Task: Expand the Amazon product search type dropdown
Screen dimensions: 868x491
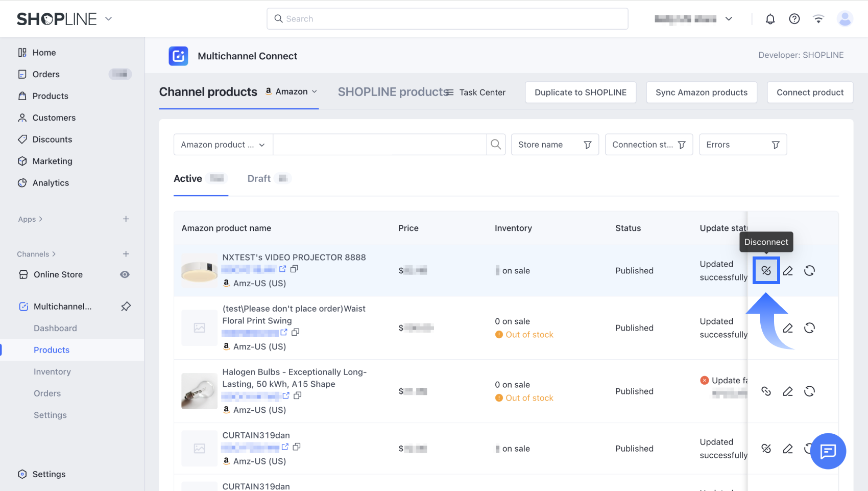Action: (223, 145)
